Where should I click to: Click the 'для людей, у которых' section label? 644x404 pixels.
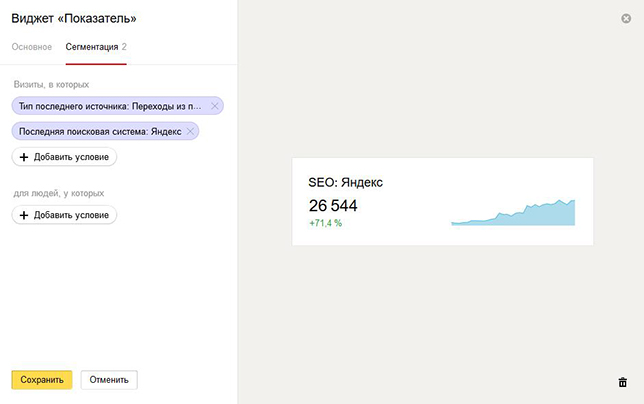[59, 193]
